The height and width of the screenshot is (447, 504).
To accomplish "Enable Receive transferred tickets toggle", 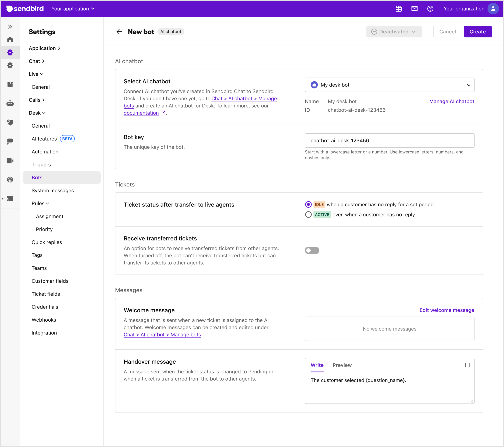I will point(312,250).
